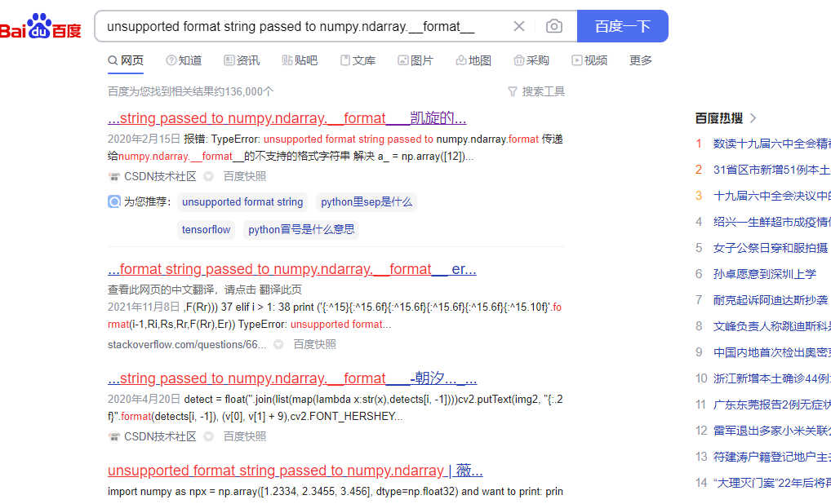
Task: Open hot search "大理灭门案"22年后
Action: click(771, 483)
